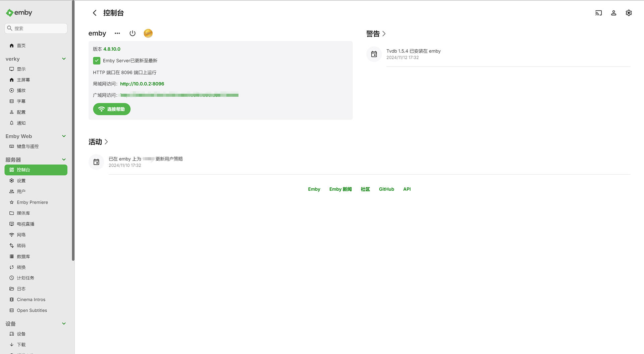The height and width of the screenshot is (354, 644).
Task: Collapse the Emby Web section
Action: click(x=64, y=136)
